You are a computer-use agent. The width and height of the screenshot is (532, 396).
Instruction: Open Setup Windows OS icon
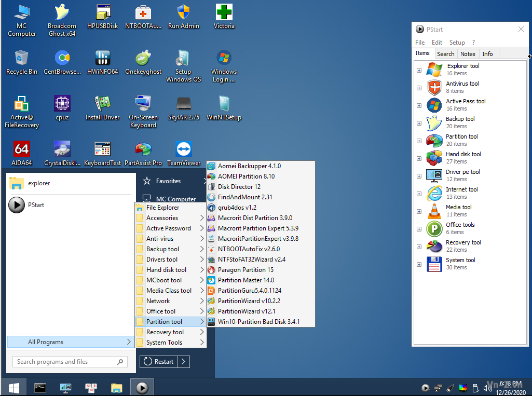click(183, 66)
